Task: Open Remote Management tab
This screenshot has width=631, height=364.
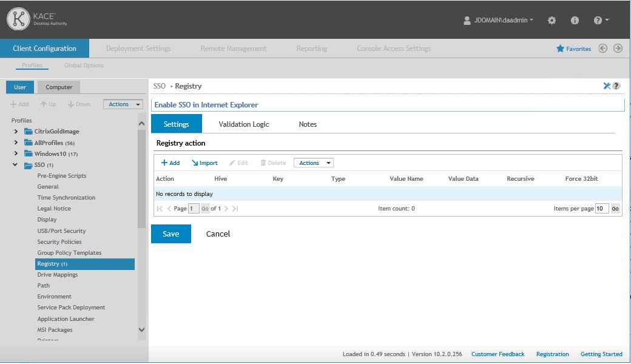Action: coord(234,49)
